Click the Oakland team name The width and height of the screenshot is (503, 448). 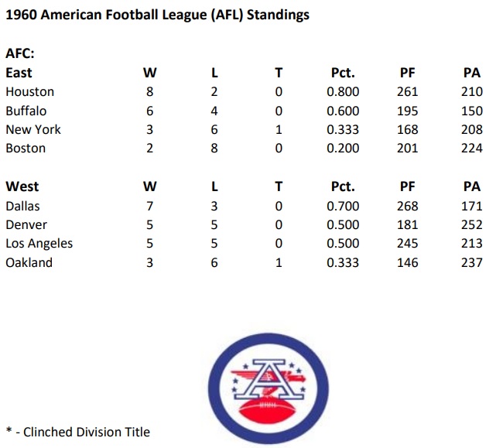[x=29, y=262]
